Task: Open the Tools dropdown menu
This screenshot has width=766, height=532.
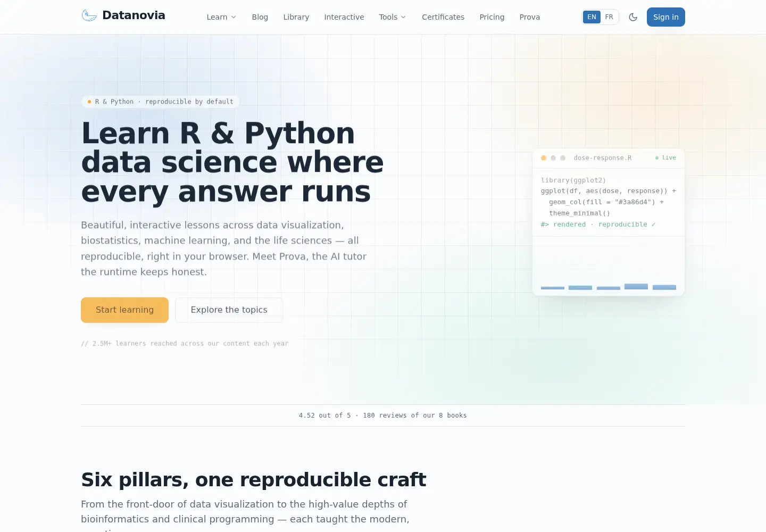Action: point(393,17)
